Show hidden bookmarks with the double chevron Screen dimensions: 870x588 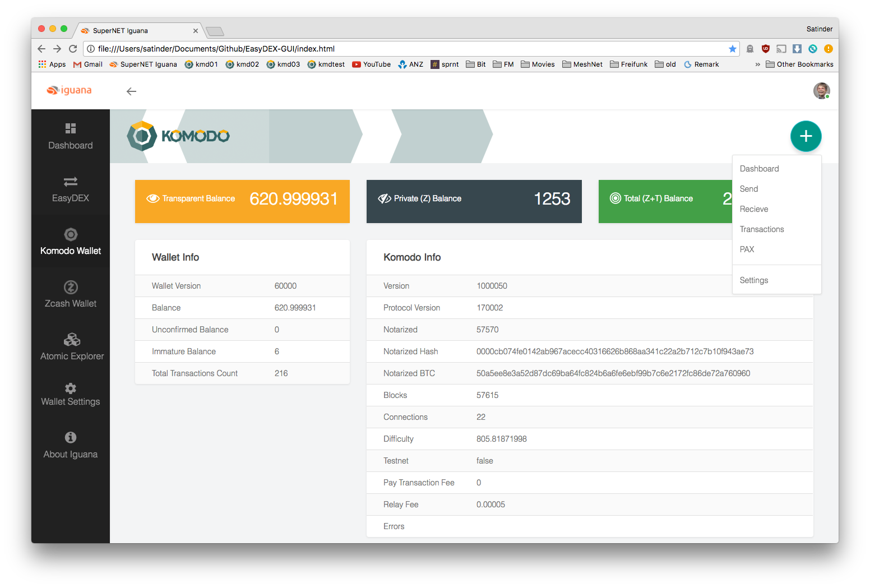point(757,64)
